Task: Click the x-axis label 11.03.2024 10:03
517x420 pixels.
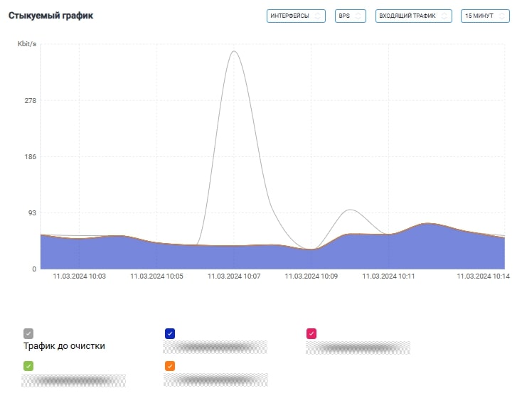Action: (79, 276)
